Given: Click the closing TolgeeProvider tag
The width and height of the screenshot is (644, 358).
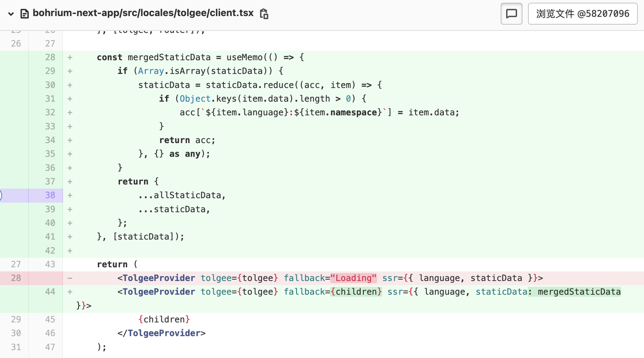Looking at the screenshot, I should tap(162, 333).
